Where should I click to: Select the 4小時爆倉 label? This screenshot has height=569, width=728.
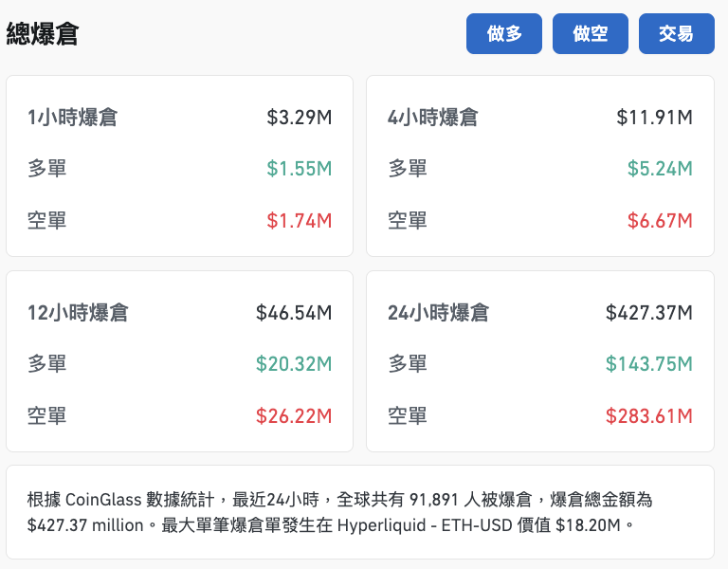[432, 117]
